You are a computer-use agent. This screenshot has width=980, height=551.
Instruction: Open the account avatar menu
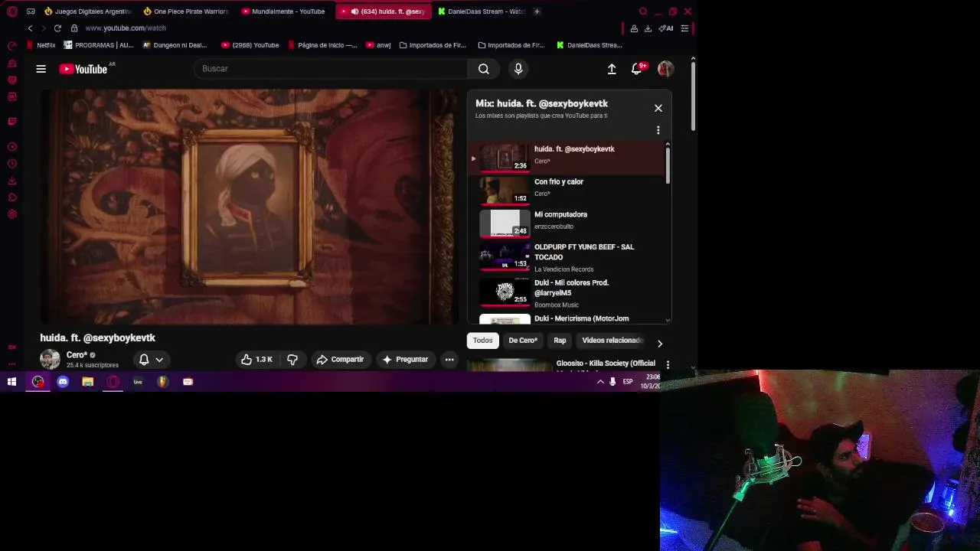665,69
